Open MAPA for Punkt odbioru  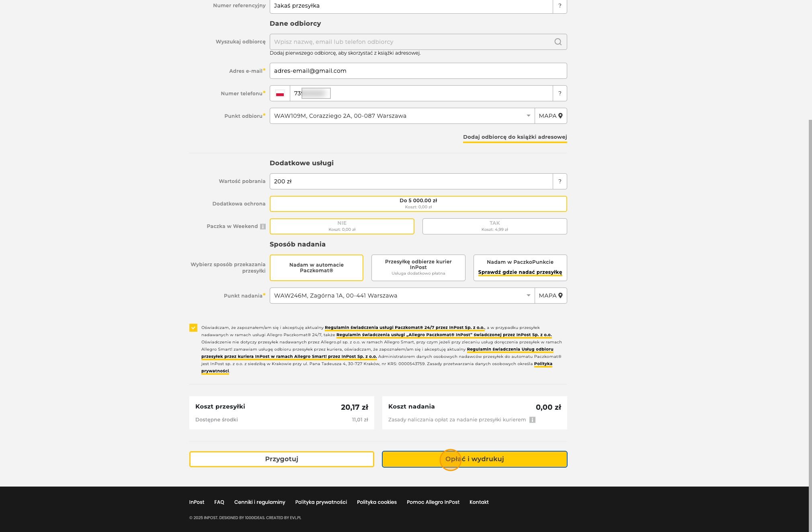coord(551,116)
